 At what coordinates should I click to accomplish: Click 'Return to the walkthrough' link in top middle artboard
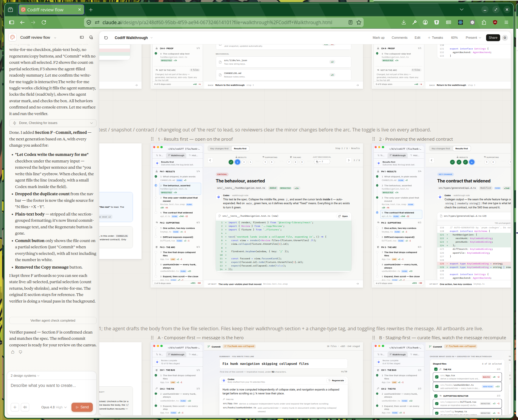(230, 85)
